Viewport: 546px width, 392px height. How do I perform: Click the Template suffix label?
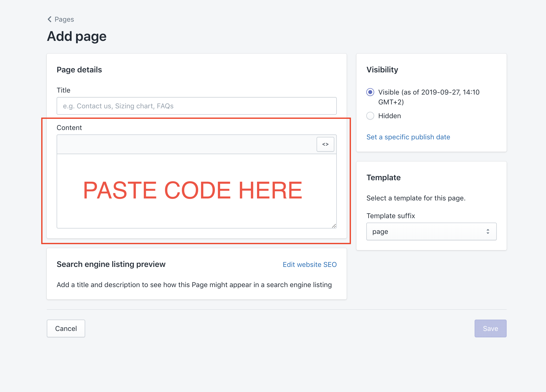(x=391, y=216)
